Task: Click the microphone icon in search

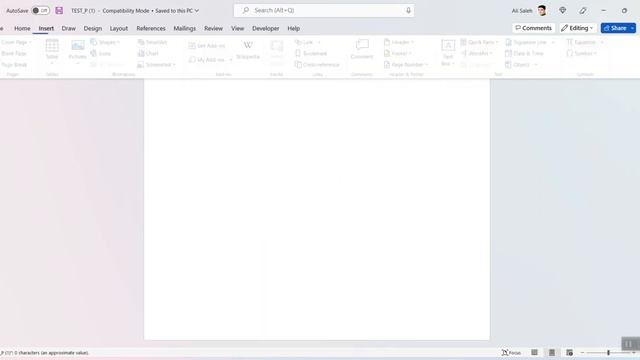Action: coord(408,10)
